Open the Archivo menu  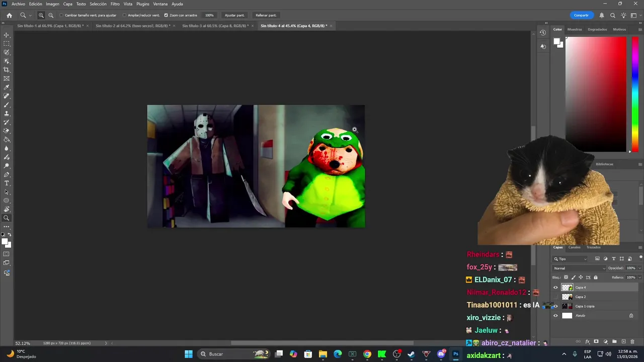click(x=18, y=4)
